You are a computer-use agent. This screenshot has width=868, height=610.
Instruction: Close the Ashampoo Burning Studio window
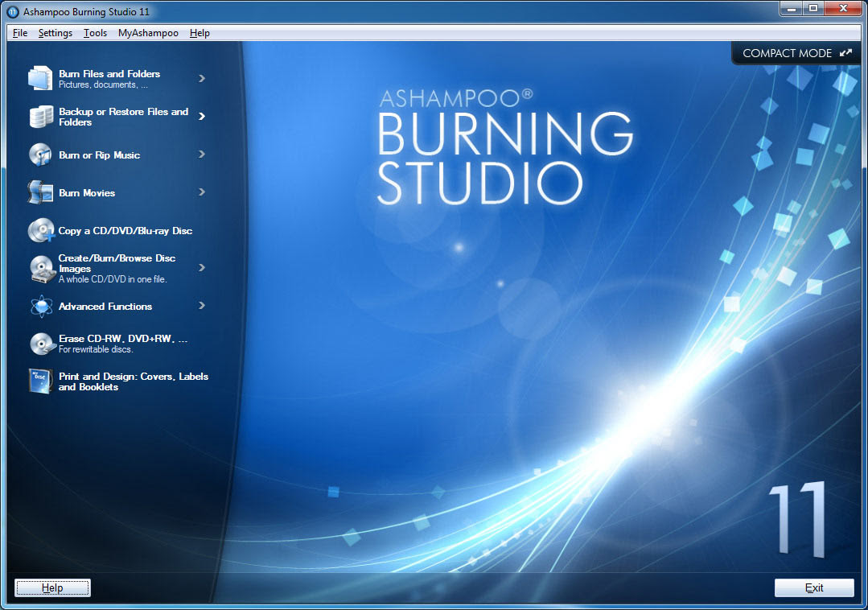[843, 8]
